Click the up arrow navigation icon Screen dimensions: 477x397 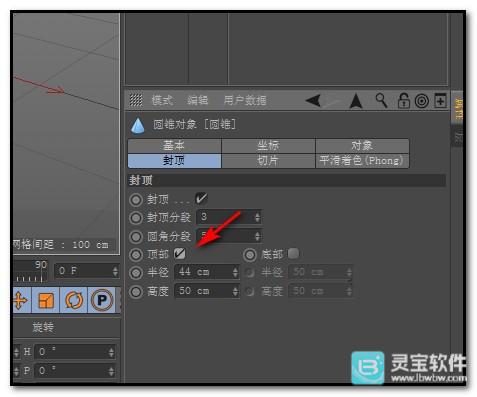pos(356,101)
